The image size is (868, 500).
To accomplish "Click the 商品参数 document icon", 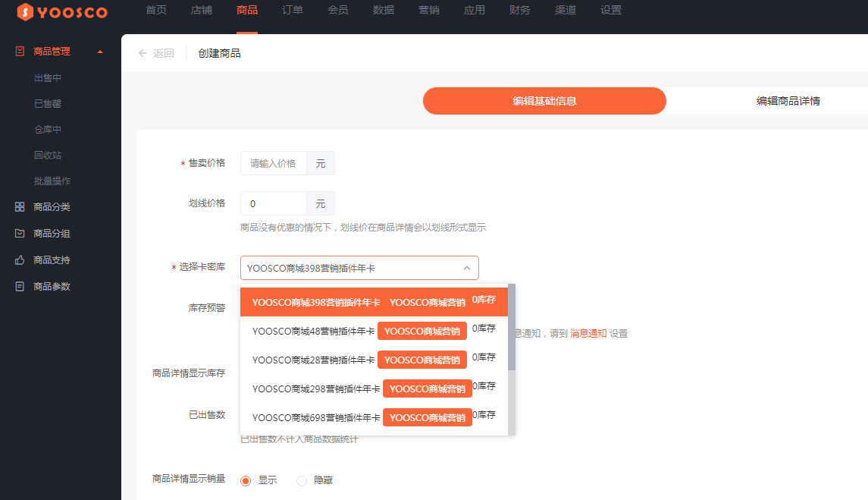I will coord(20,287).
